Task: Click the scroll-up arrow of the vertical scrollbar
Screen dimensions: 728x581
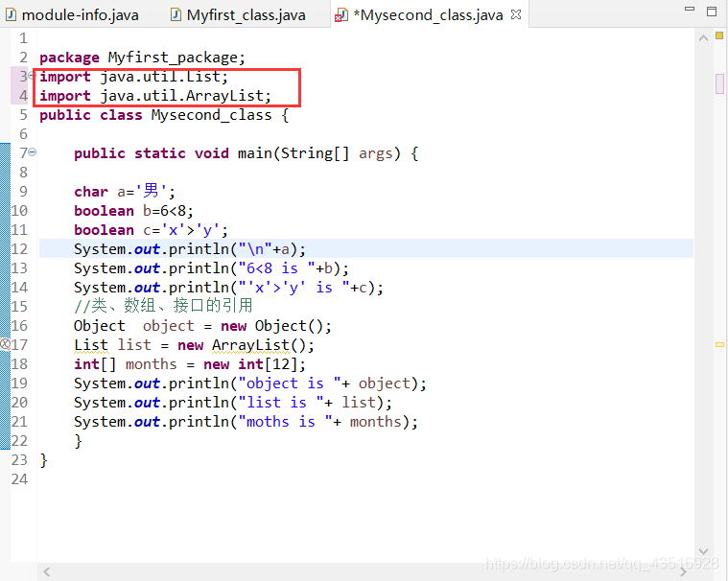Action: click(x=703, y=38)
